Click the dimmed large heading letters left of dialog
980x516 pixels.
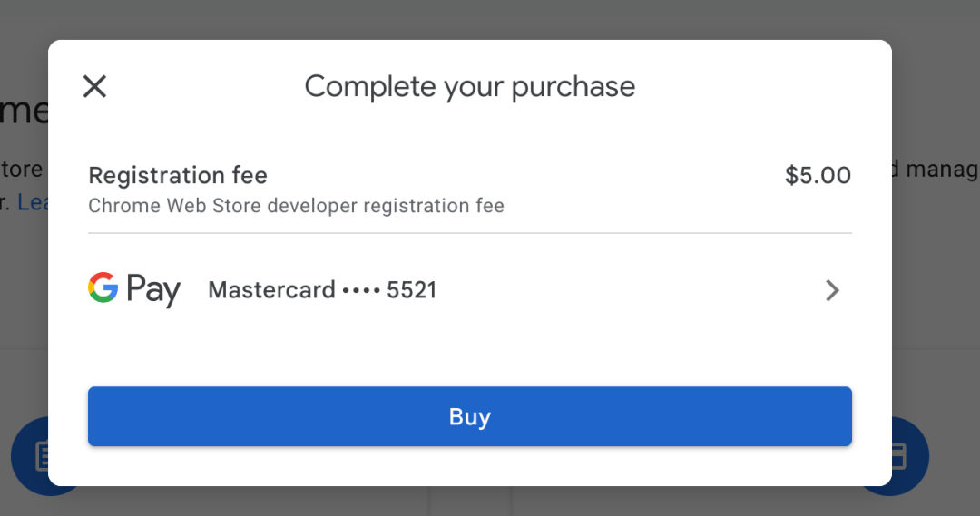[x=24, y=112]
